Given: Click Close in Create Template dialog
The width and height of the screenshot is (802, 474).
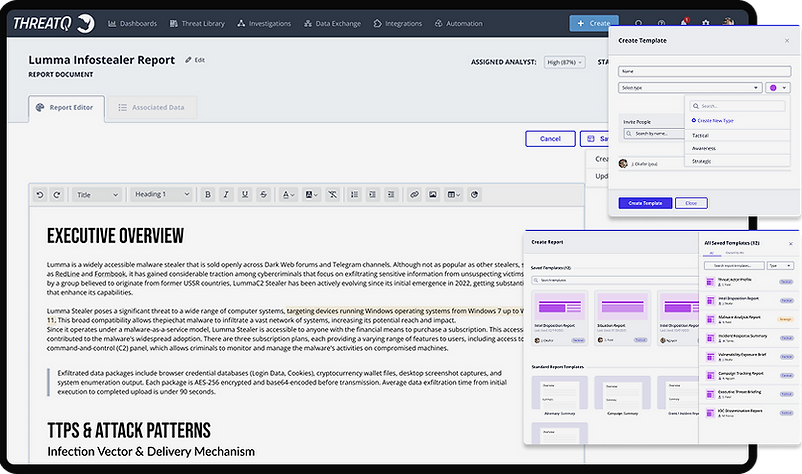Looking at the screenshot, I should pos(691,203).
